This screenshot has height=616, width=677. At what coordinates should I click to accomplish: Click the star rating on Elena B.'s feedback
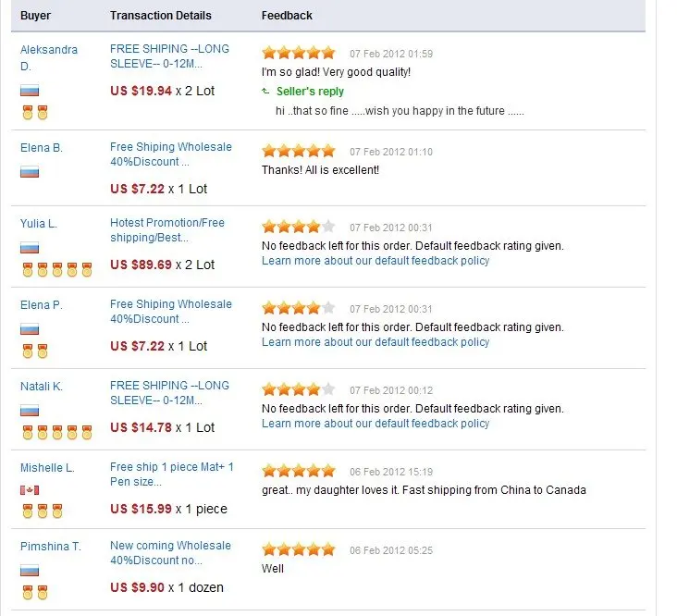299,151
